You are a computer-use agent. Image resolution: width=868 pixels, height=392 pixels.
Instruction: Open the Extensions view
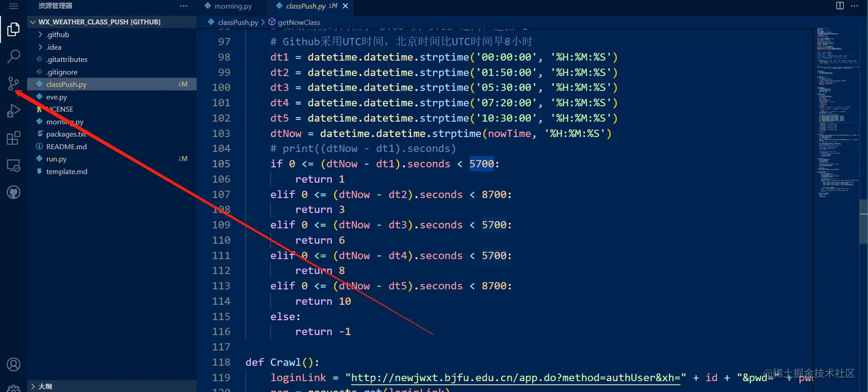coord(13,138)
